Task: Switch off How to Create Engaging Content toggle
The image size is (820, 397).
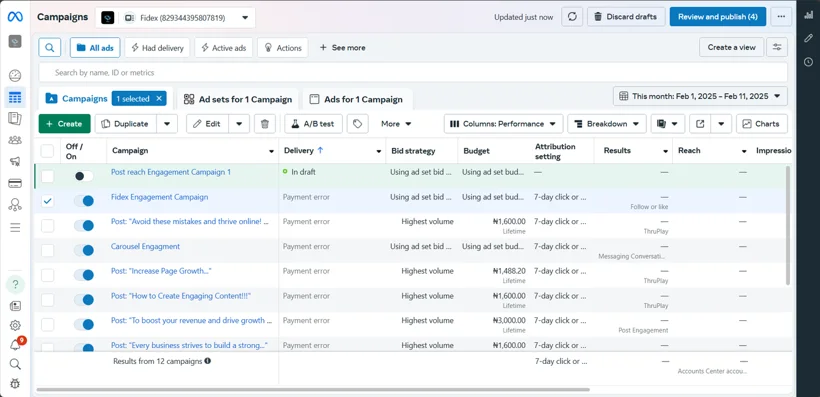Action: click(x=84, y=300)
